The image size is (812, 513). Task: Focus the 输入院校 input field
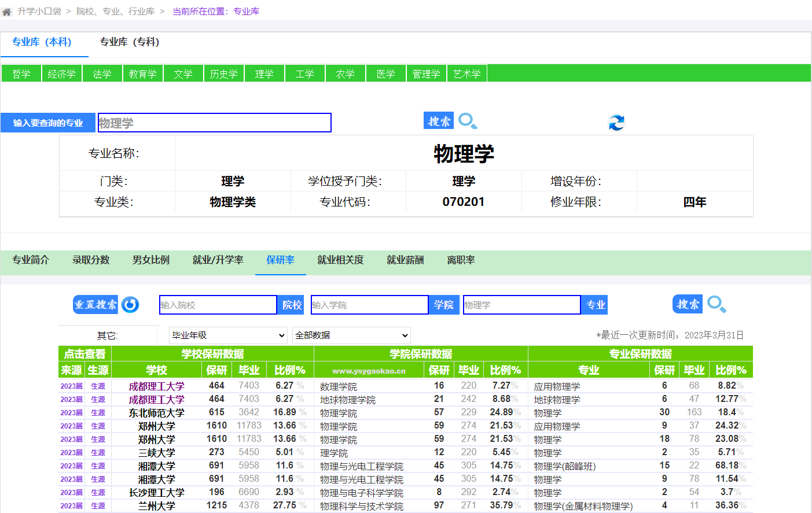pyautogui.click(x=218, y=305)
